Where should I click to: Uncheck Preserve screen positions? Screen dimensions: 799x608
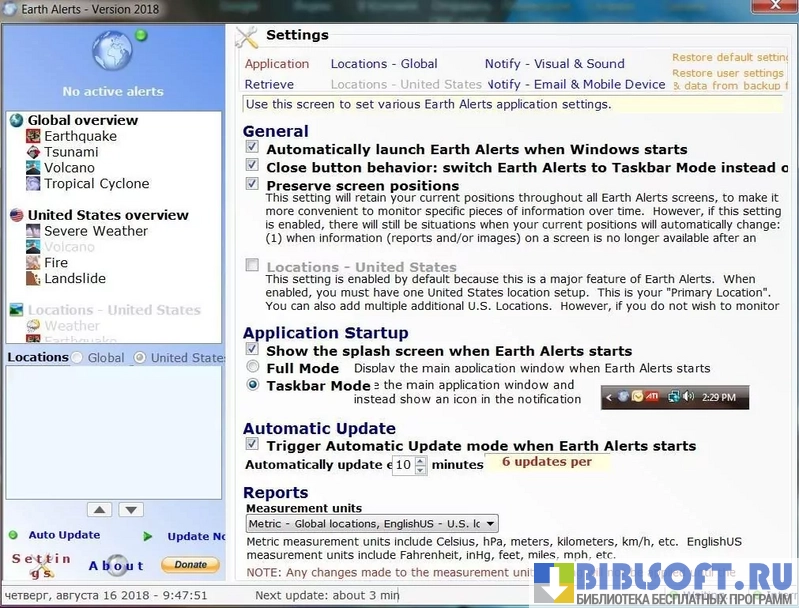tap(252, 184)
